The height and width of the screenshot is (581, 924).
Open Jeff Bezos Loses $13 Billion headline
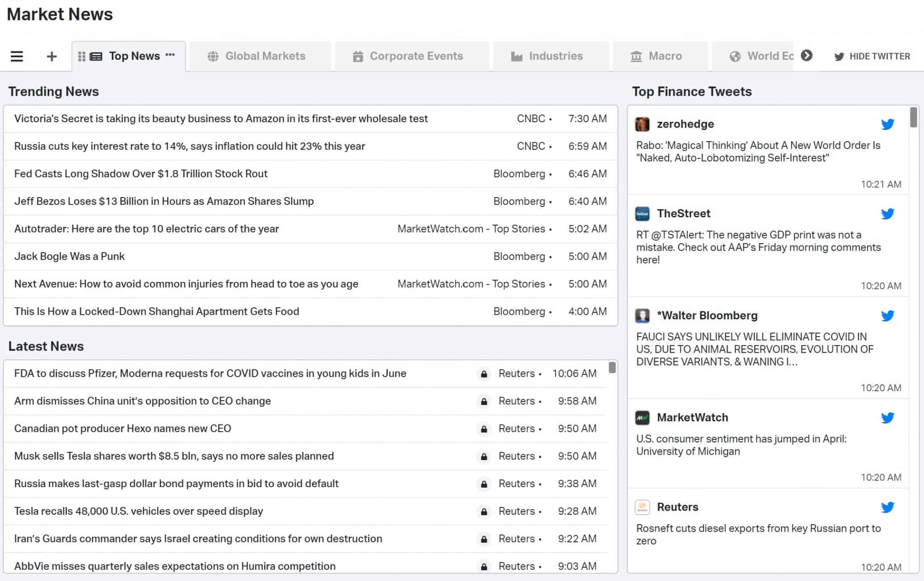164,201
